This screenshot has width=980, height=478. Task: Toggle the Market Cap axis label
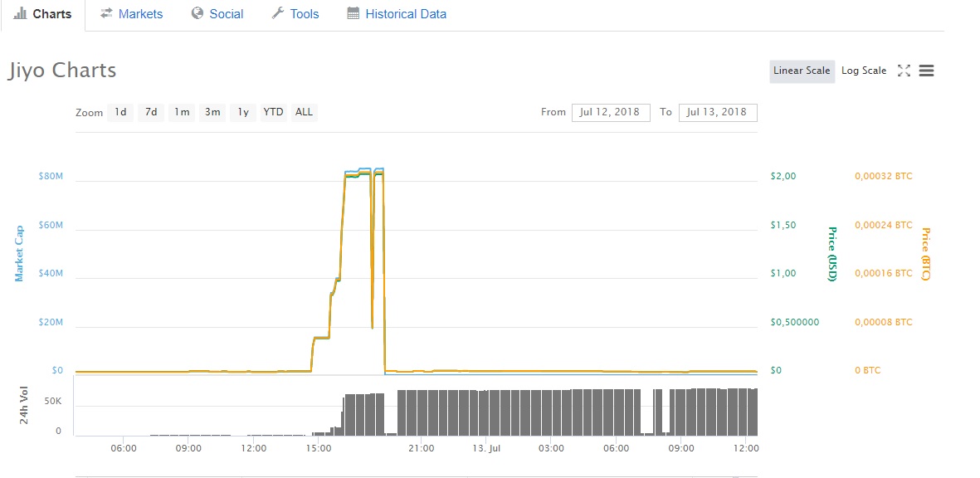point(19,254)
